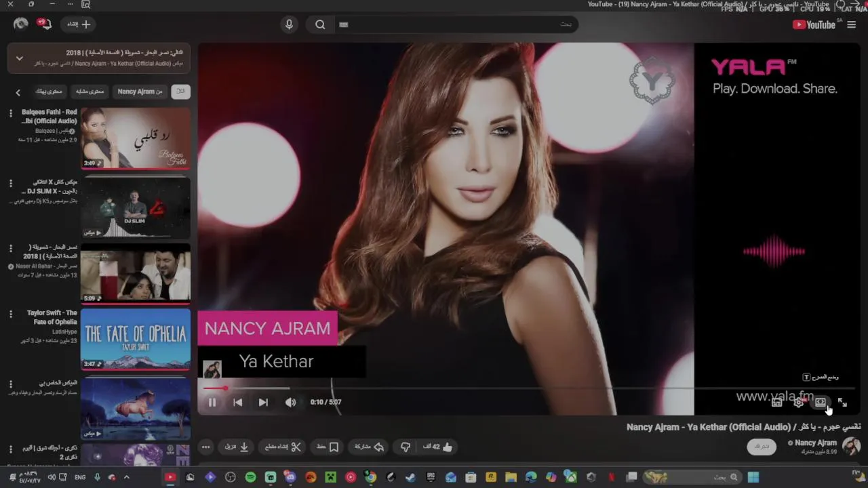This screenshot has height=488, width=868.
Task: Run search with magnifier button
Action: pyautogui.click(x=320, y=24)
